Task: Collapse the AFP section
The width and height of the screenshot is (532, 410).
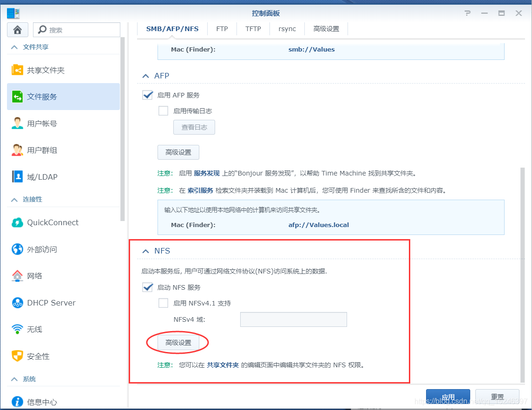Action: click(145, 76)
